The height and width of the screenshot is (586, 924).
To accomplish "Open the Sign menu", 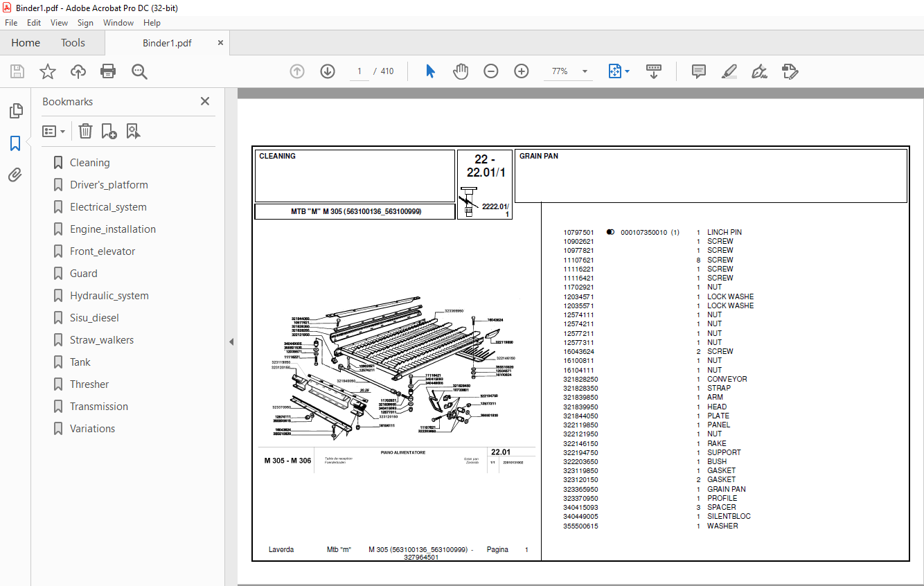I will point(85,23).
